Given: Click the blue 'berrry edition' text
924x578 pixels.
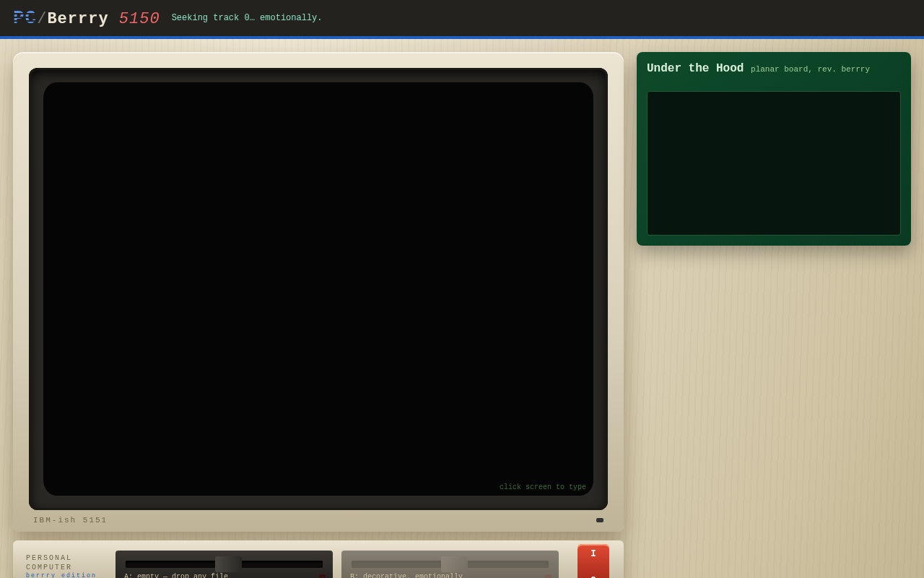Looking at the screenshot, I should 61,575.
